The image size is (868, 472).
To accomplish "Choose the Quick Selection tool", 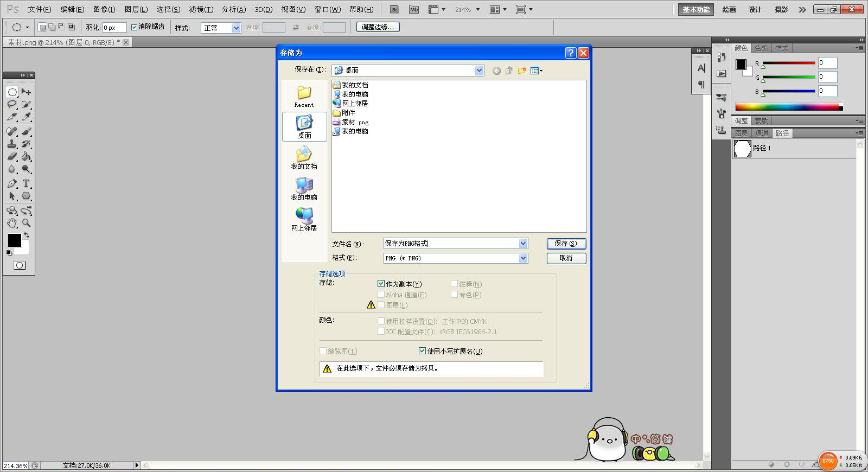I will [26, 104].
